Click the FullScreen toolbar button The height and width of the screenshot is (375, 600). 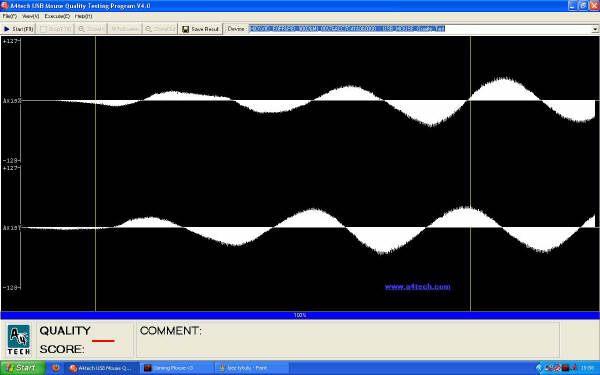pyautogui.click(x=124, y=29)
